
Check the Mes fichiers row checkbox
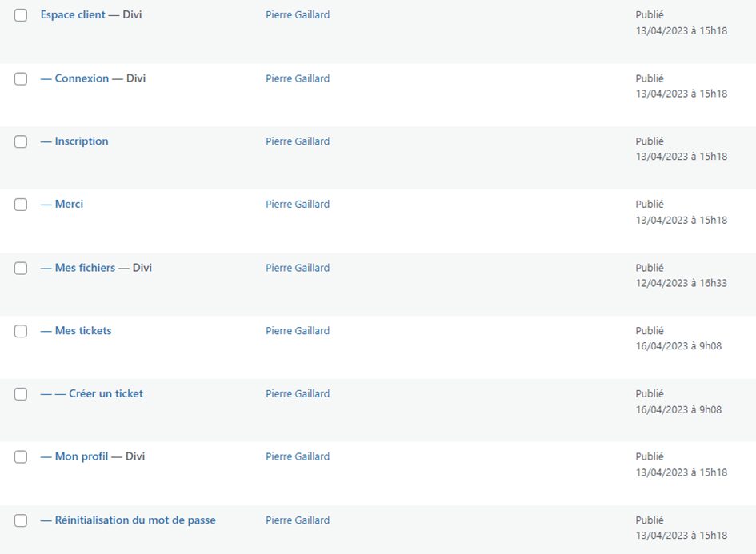point(21,268)
